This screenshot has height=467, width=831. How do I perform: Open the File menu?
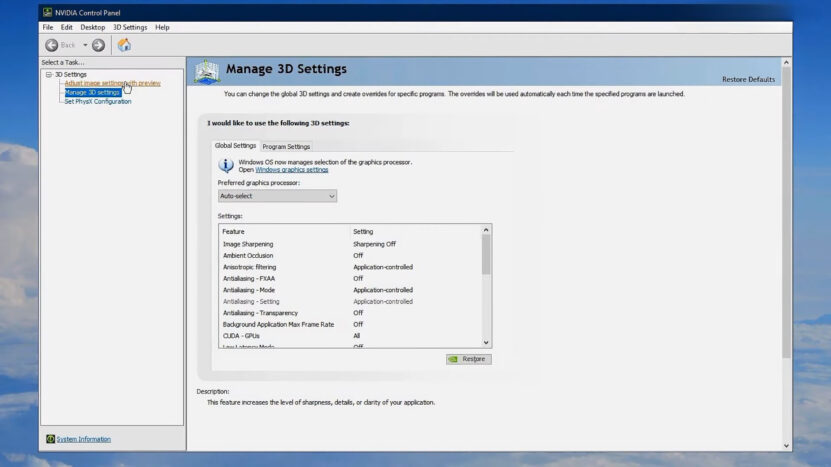48,27
